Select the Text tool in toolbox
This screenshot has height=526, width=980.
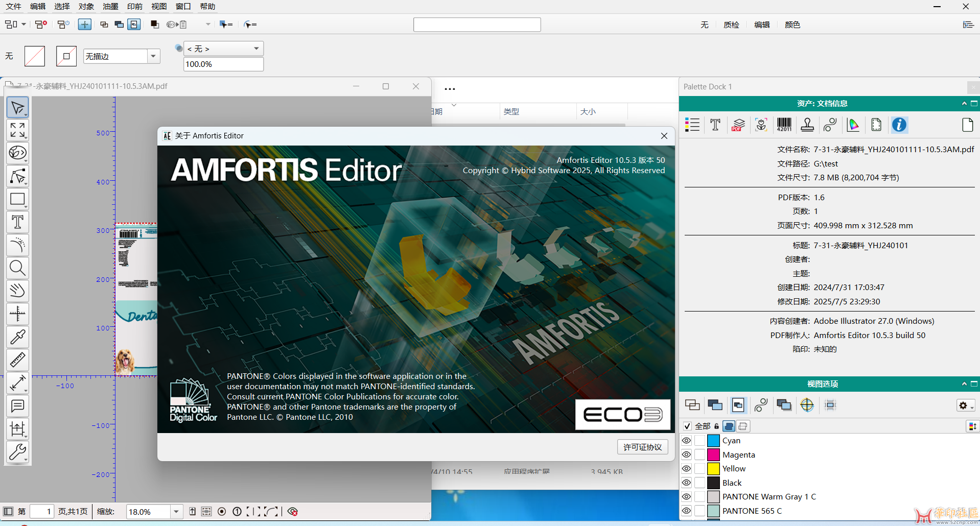(x=17, y=222)
